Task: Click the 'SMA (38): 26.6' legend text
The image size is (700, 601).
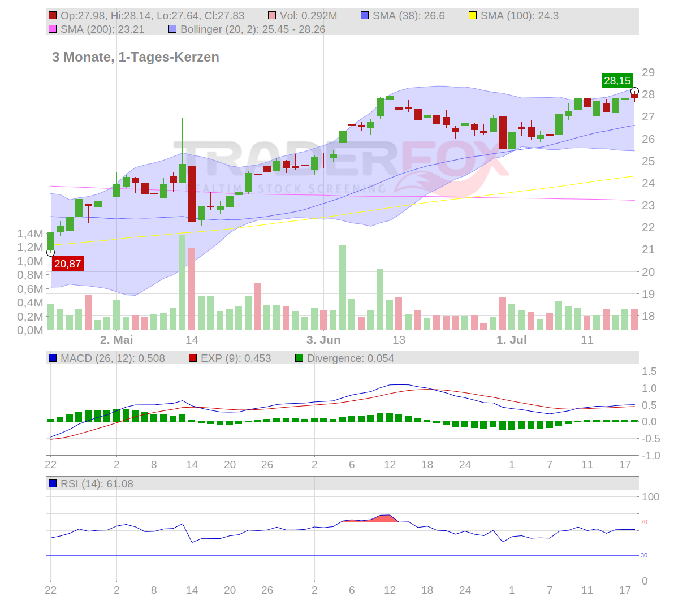Action: (x=409, y=16)
